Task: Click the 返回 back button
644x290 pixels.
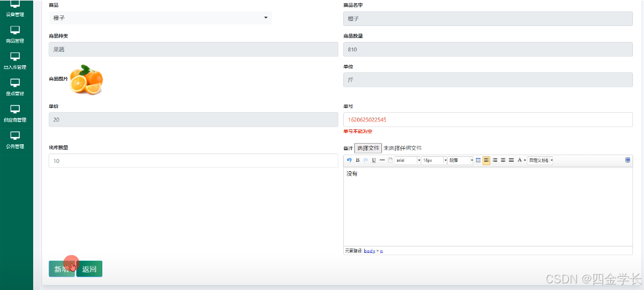Action: point(89,269)
